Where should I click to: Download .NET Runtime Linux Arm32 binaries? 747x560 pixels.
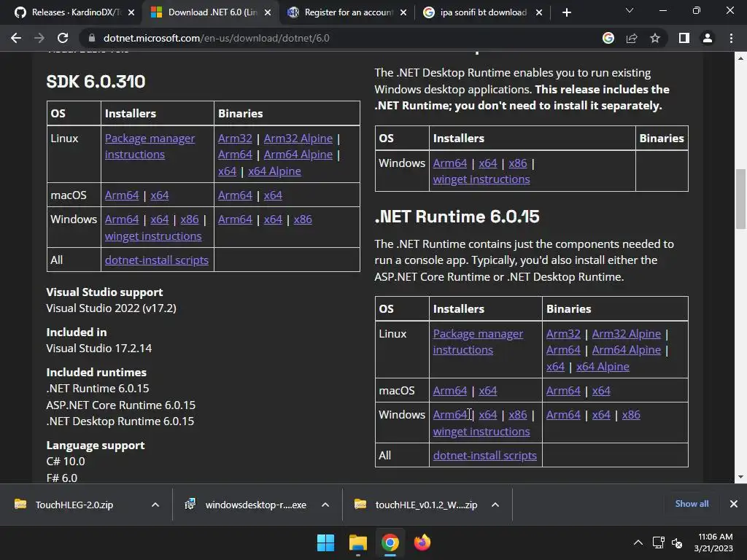(563, 334)
